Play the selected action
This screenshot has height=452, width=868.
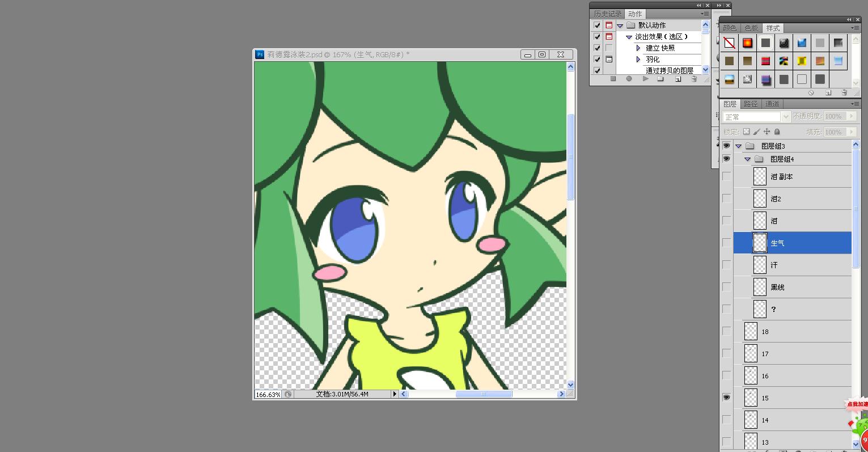[645, 79]
